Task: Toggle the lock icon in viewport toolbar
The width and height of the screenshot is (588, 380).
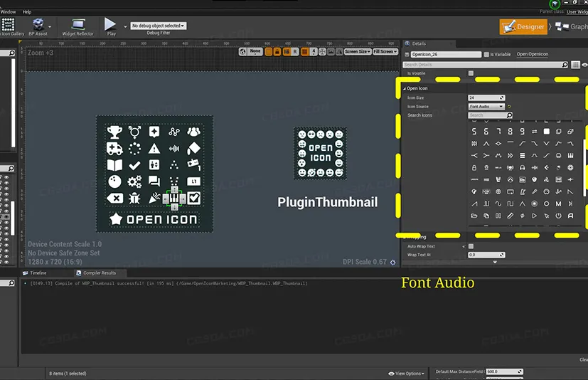Action: [277, 51]
